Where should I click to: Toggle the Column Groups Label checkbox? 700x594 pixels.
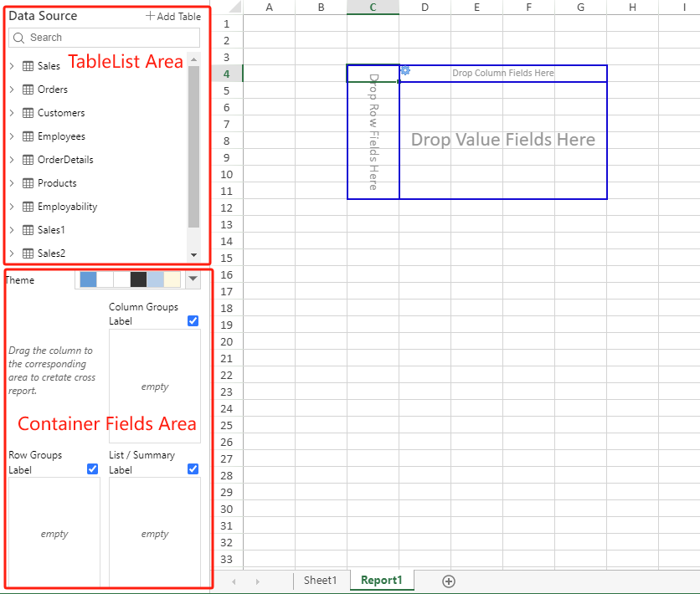[193, 320]
